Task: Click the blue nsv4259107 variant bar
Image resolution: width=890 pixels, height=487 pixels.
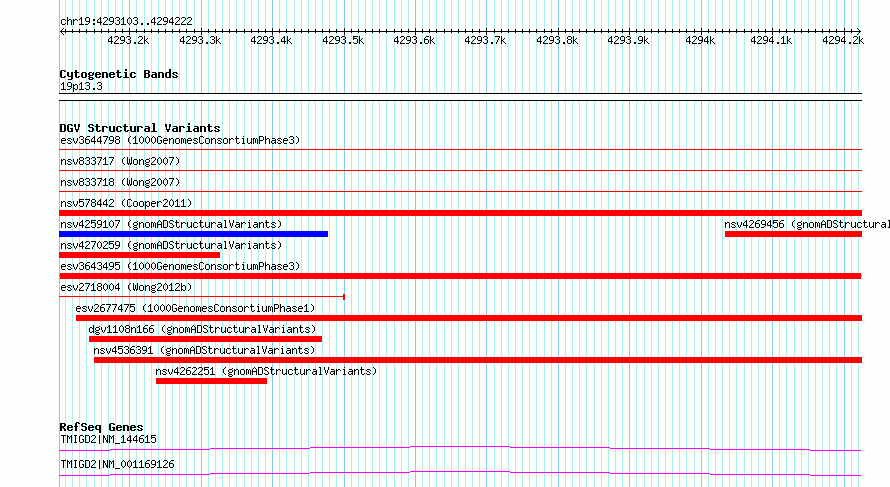Action: [194, 234]
